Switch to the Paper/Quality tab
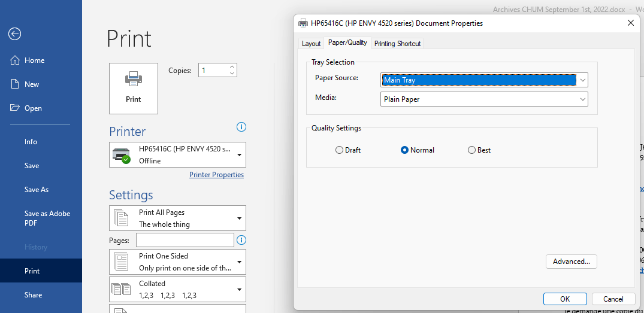 347,42
